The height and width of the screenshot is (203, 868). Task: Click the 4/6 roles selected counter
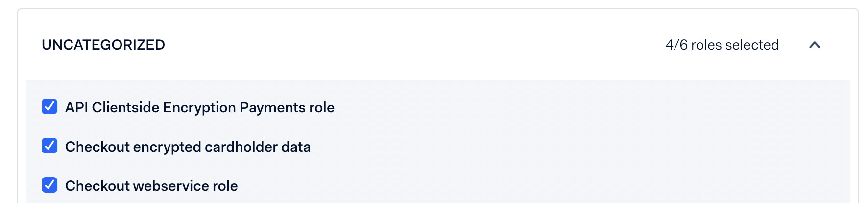[x=722, y=45]
